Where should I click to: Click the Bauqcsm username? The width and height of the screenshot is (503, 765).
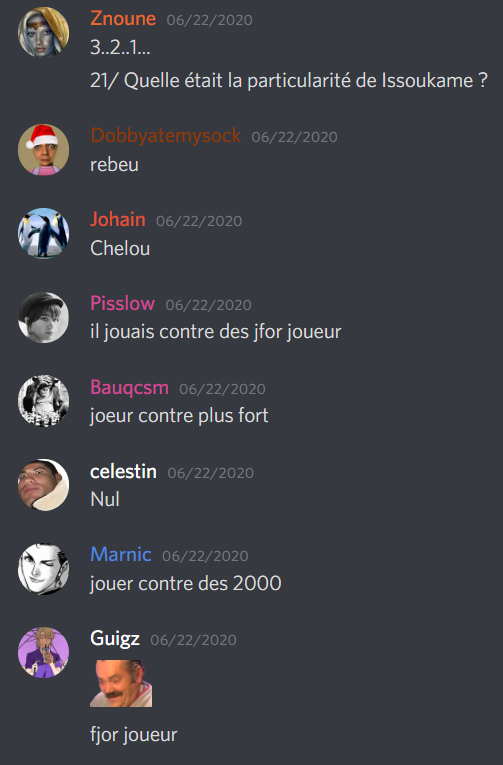(129, 387)
